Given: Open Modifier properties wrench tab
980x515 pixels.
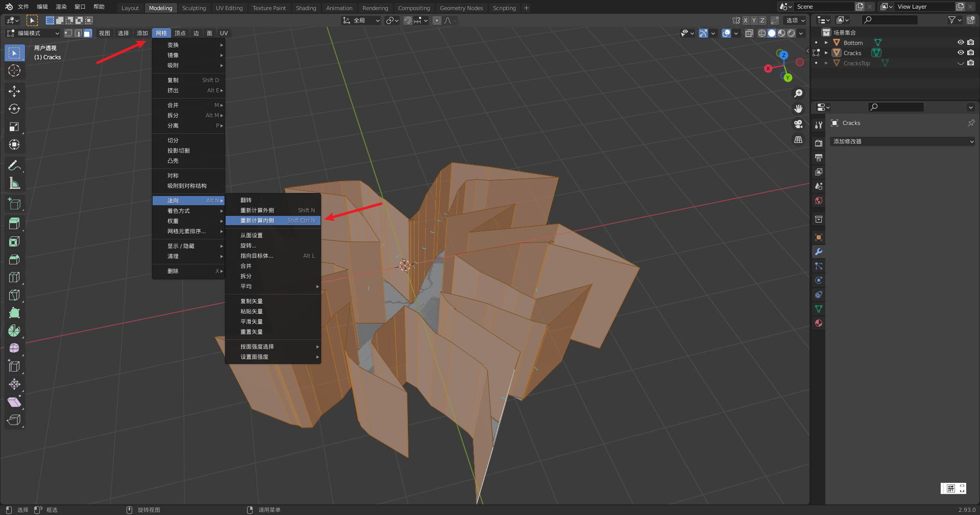Looking at the screenshot, I should pos(819,252).
